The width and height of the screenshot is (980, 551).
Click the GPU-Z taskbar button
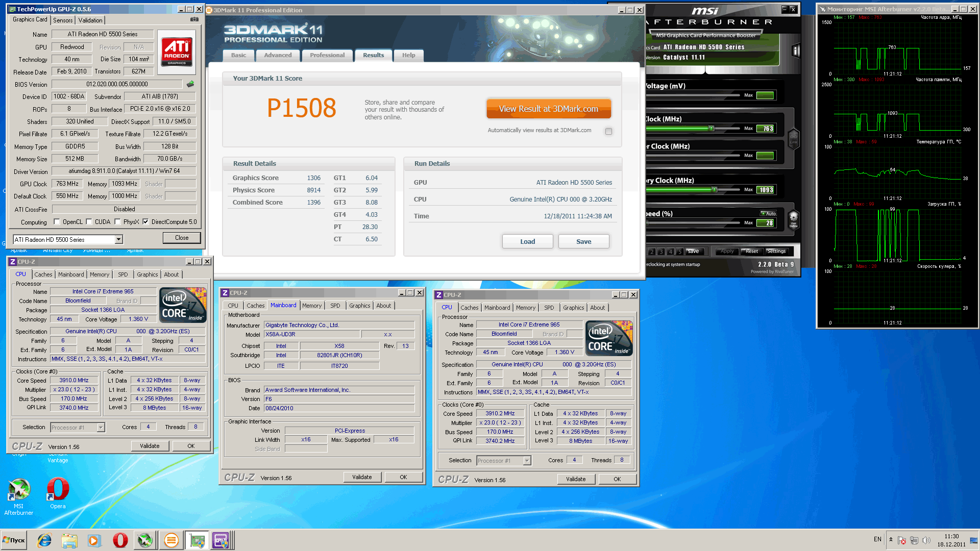pos(197,540)
